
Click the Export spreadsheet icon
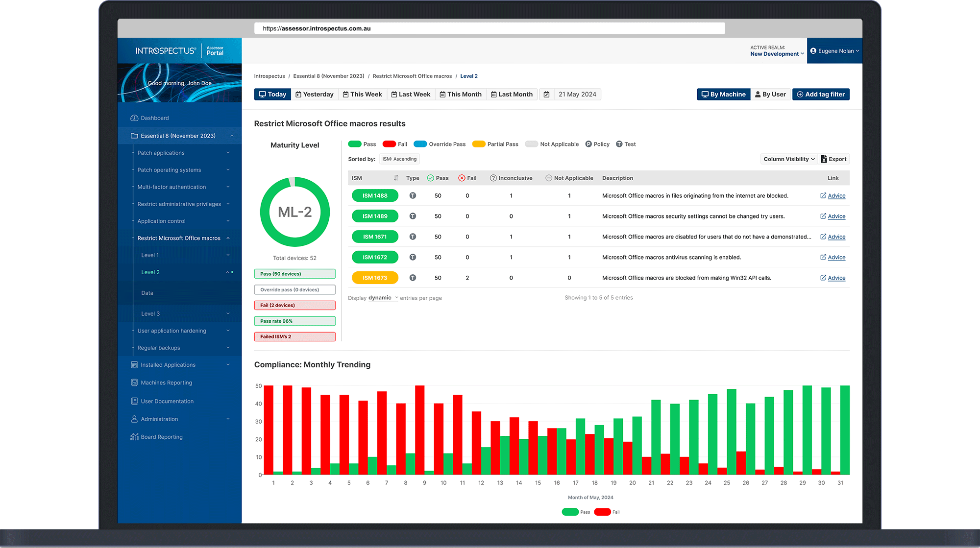(824, 159)
